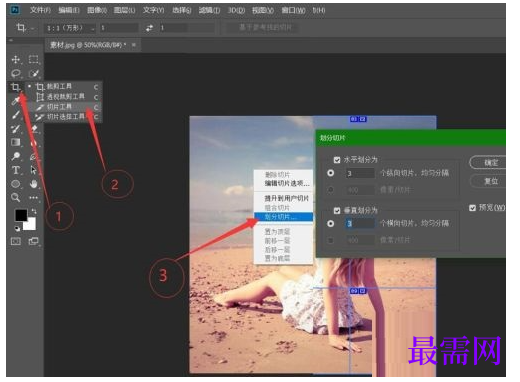Click the Change Screen Mode icon
Viewport: 520px width, 382px height.
[x=33, y=241]
